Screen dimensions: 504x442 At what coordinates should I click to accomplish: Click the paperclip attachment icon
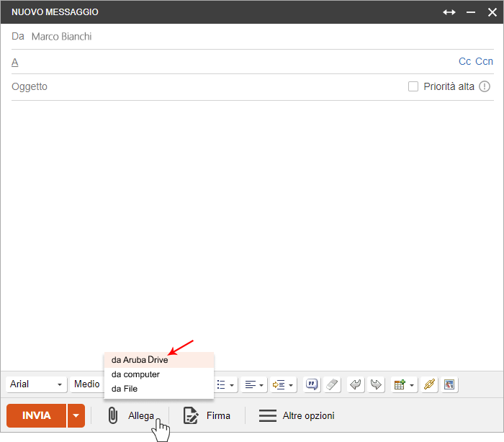tap(113, 415)
